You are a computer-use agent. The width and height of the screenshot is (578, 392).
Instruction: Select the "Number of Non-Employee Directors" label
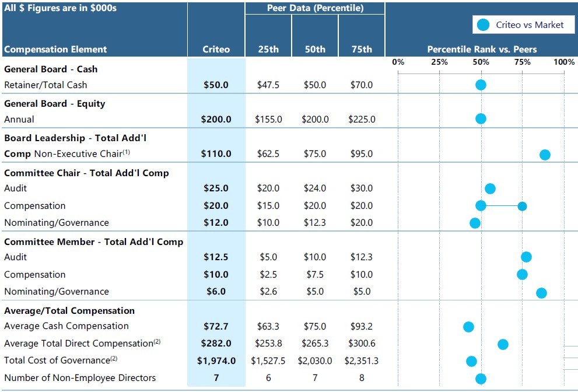[80, 378]
